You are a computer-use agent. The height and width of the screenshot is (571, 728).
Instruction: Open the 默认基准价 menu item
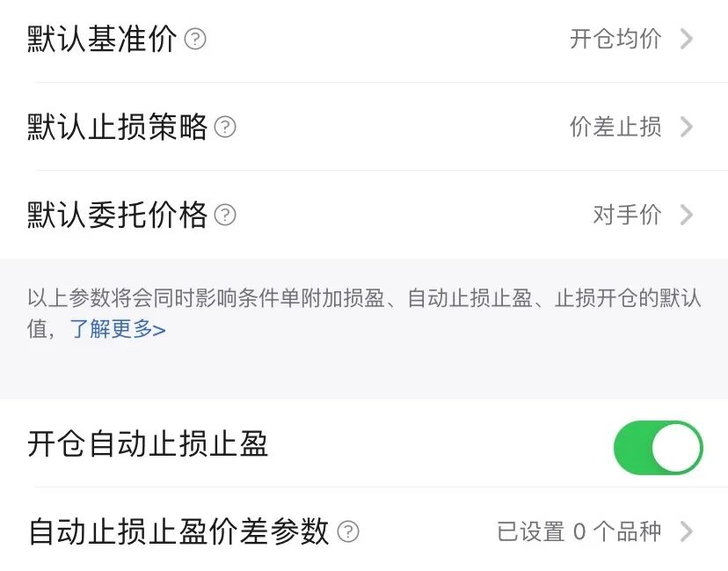tap(102, 40)
